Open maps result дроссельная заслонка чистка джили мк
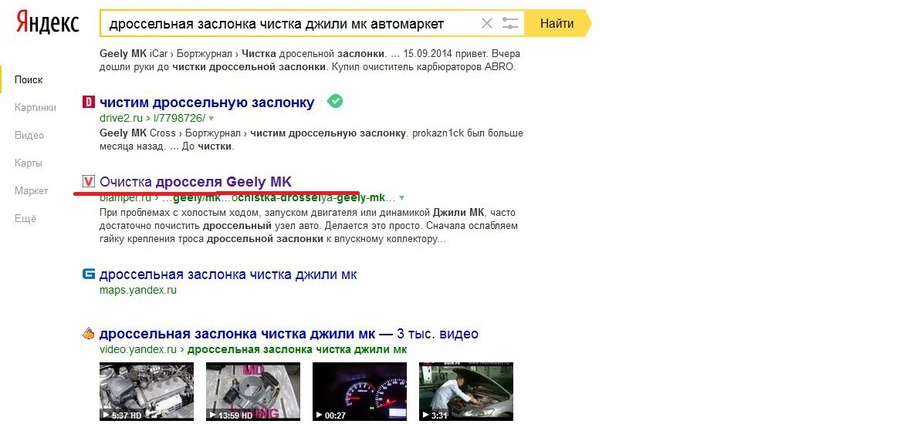 228,274
